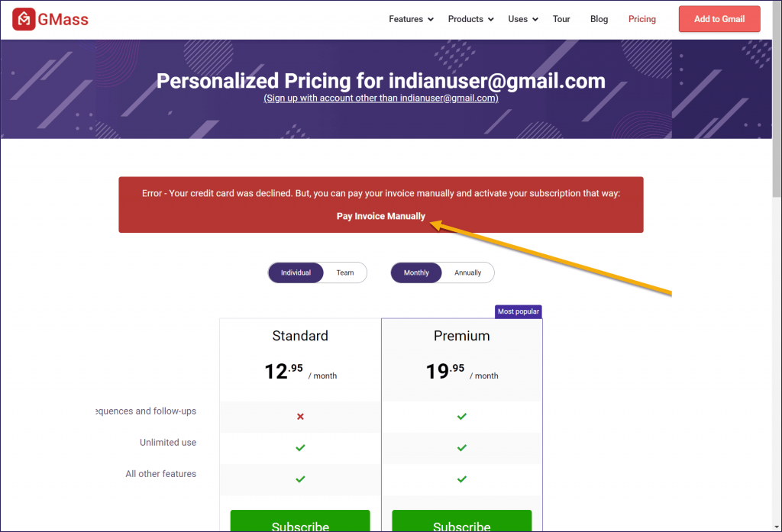Viewport: 782px width, 532px height.
Task: Expand the Features dropdown menu
Action: coord(411,19)
